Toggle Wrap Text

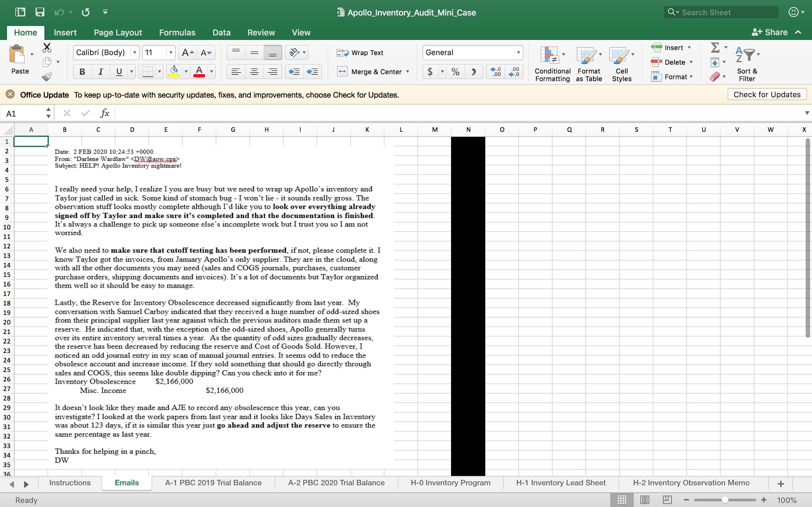pos(360,53)
